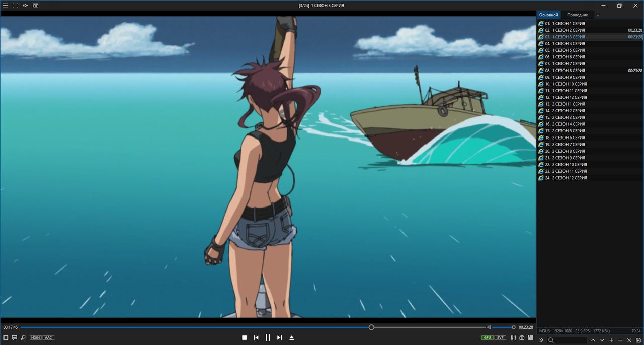644x345 pixels.
Task: Select 19. 2 СЕЗОН 7 СЕРИЯ
Action: [590, 144]
